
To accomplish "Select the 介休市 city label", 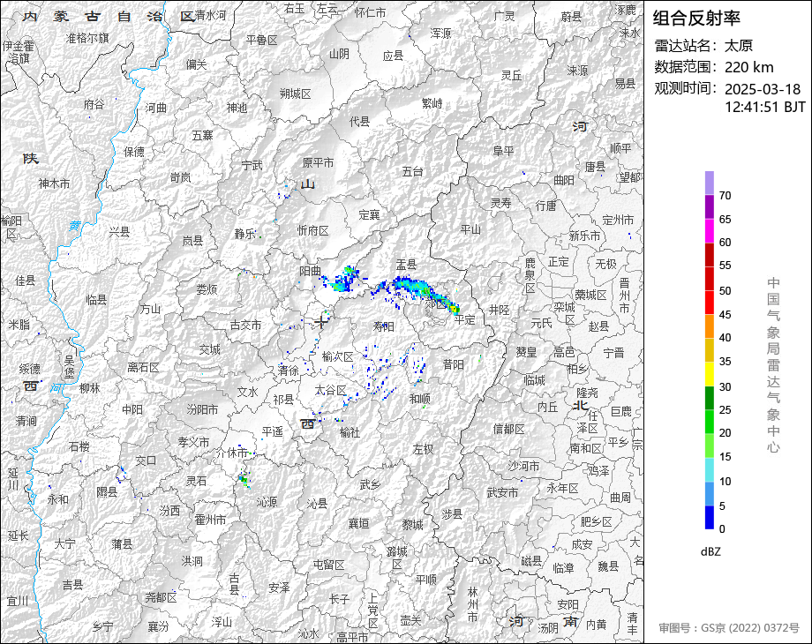I will tap(236, 453).
